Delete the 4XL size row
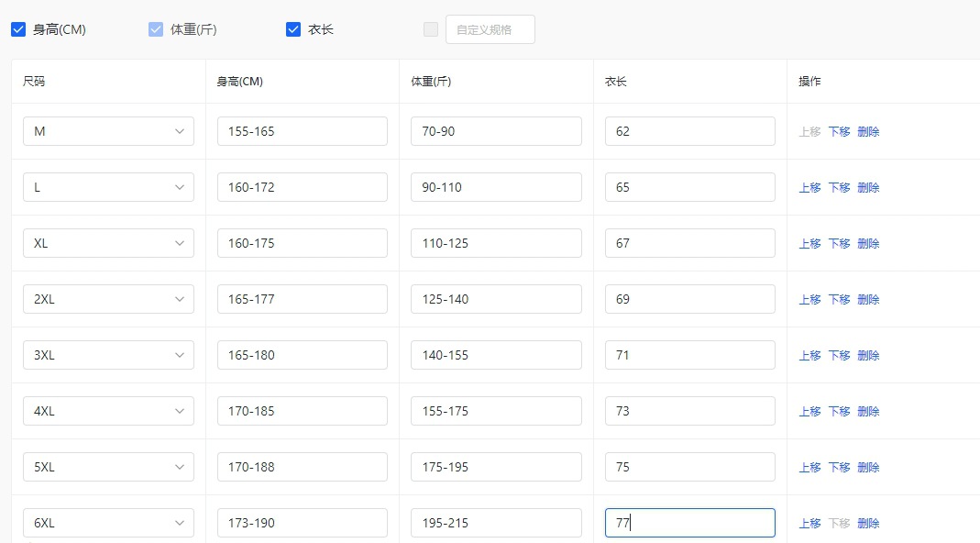The height and width of the screenshot is (543, 980). tap(868, 411)
